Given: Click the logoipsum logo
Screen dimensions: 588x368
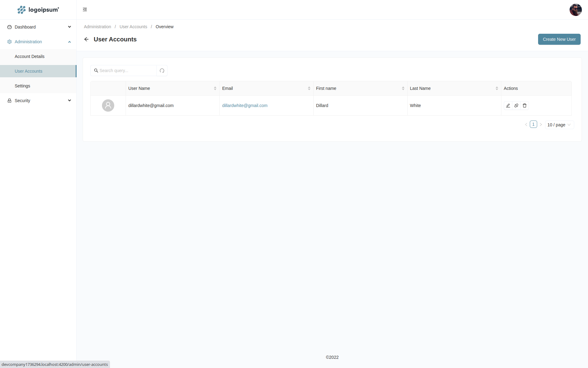Looking at the screenshot, I should (x=38, y=10).
